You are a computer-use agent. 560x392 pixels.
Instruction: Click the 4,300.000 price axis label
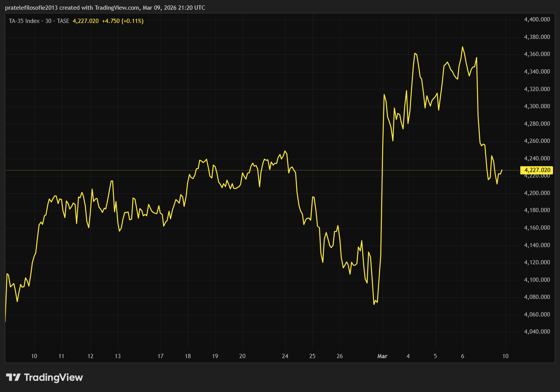point(537,106)
